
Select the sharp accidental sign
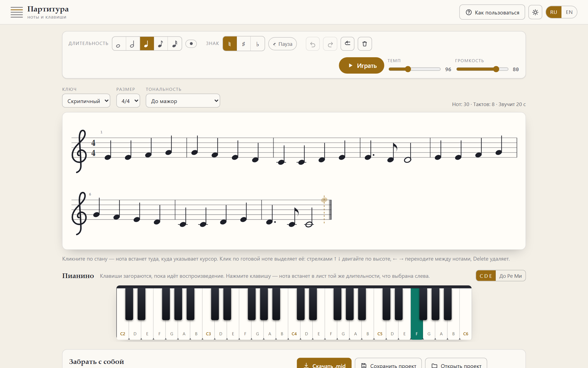244,44
